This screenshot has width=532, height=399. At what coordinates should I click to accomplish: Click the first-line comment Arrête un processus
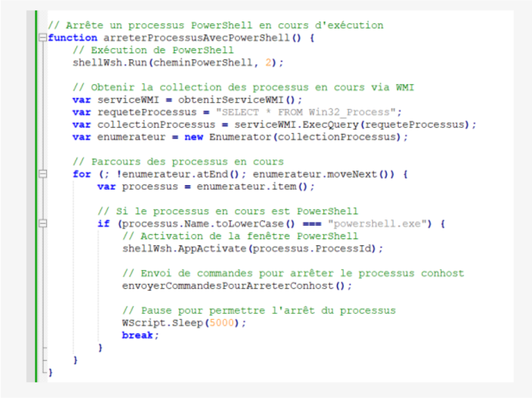[x=216, y=25]
